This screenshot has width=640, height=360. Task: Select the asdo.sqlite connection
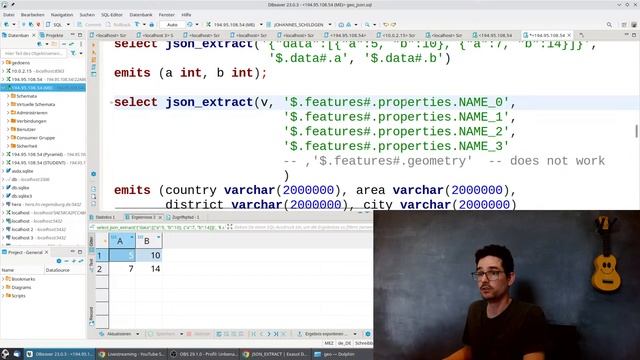(x=22, y=171)
